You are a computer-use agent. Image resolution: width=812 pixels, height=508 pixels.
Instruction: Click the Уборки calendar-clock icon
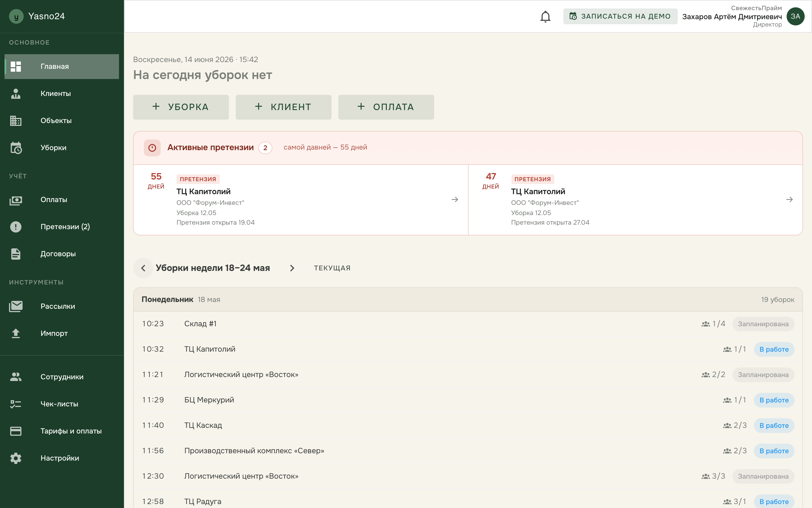coord(16,148)
